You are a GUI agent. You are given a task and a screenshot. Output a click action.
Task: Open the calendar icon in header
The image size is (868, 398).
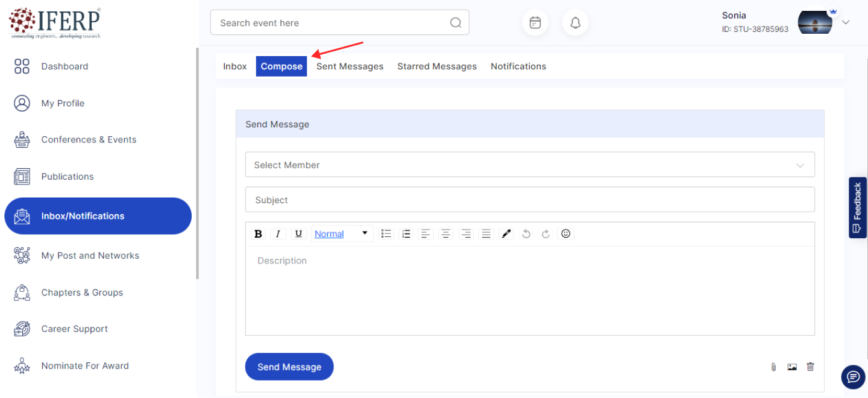pyautogui.click(x=535, y=23)
